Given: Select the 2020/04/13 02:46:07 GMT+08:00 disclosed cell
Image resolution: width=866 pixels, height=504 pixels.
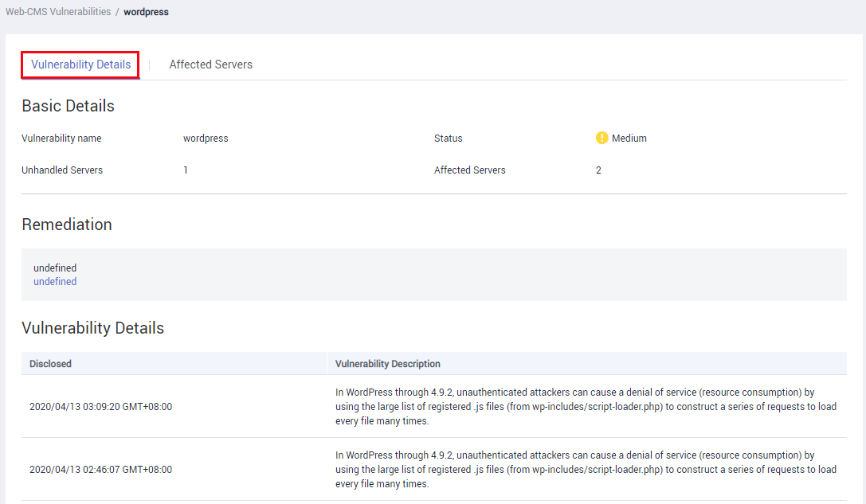Looking at the screenshot, I should pyautogui.click(x=100, y=470).
